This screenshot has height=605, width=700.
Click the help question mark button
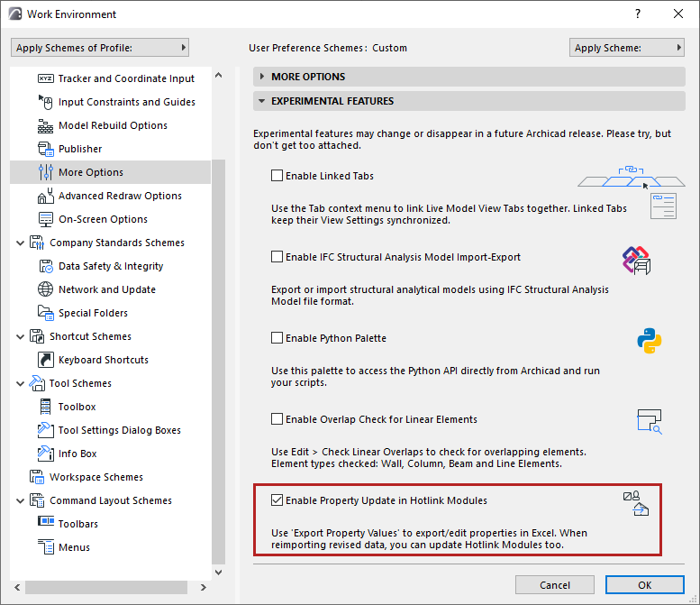638,14
